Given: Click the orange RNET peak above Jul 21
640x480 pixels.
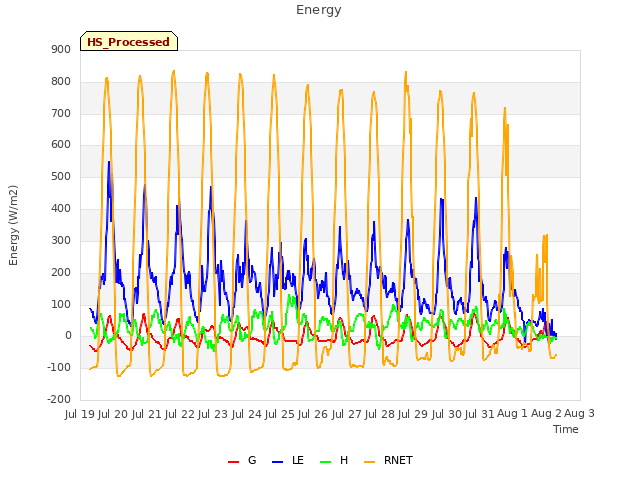Looking at the screenshot, I should coord(173,71).
